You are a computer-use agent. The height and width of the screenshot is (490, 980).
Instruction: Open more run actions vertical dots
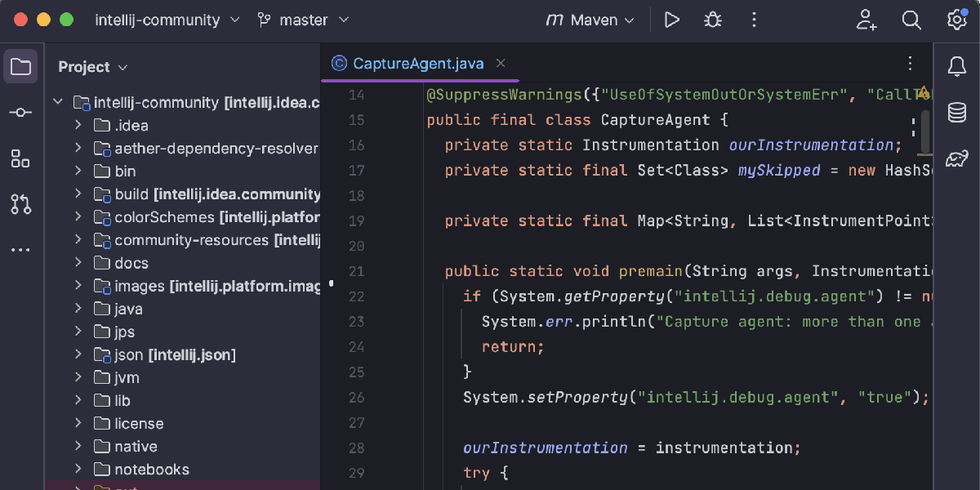[x=754, y=20]
